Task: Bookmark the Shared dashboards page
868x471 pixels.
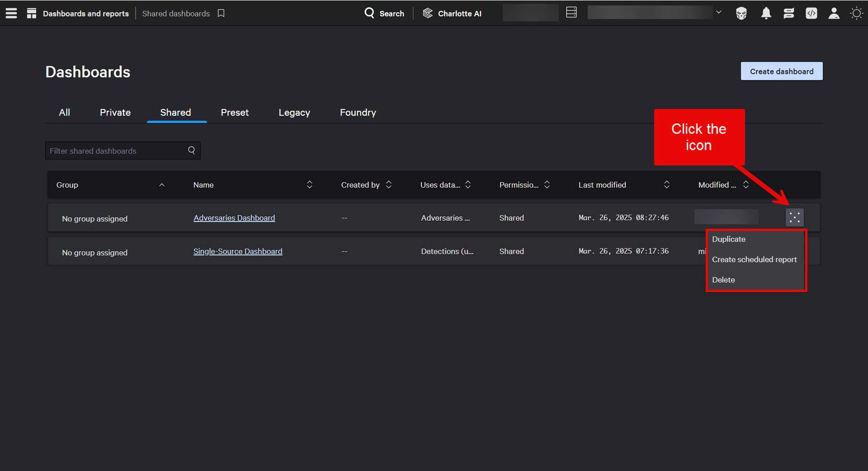Action: tap(221, 13)
